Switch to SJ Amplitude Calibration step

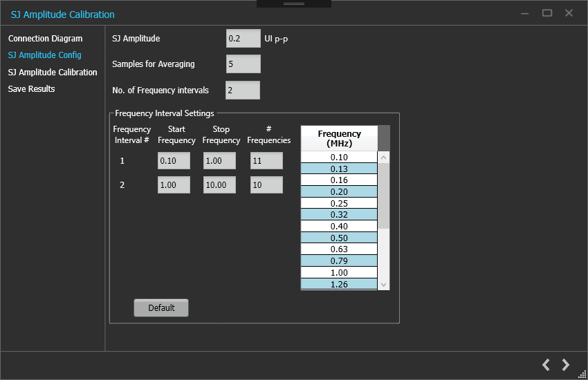pos(53,72)
